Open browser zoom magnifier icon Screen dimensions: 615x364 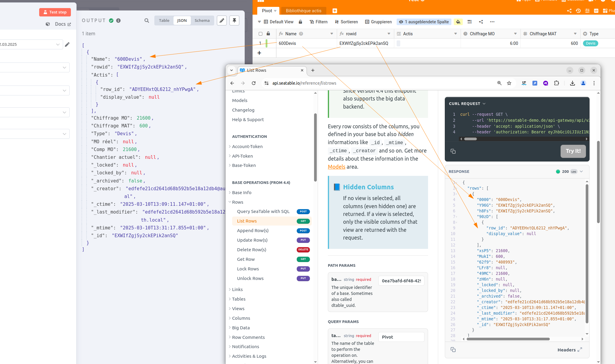pyautogui.click(x=499, y=83)
